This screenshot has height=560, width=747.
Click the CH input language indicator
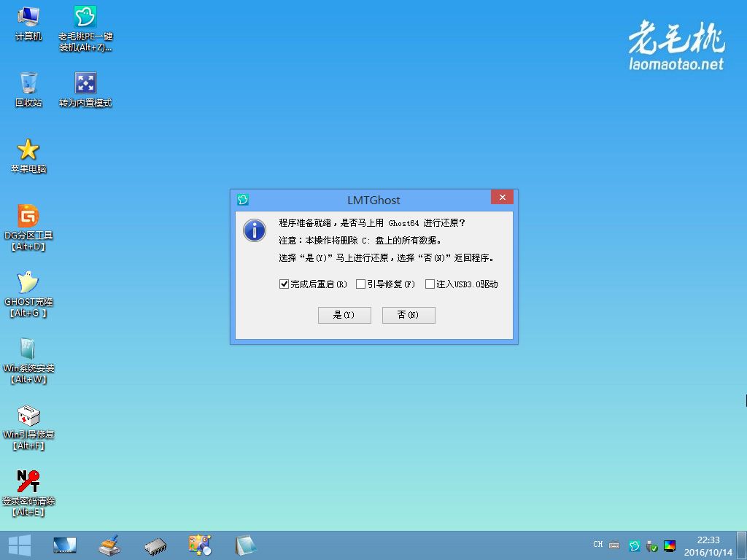point(598,545)
